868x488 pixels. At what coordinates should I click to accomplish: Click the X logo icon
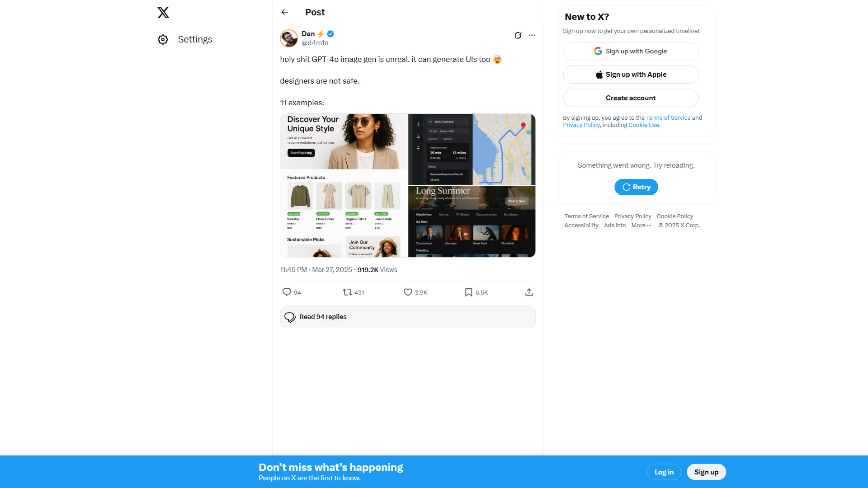coord(163,12)
